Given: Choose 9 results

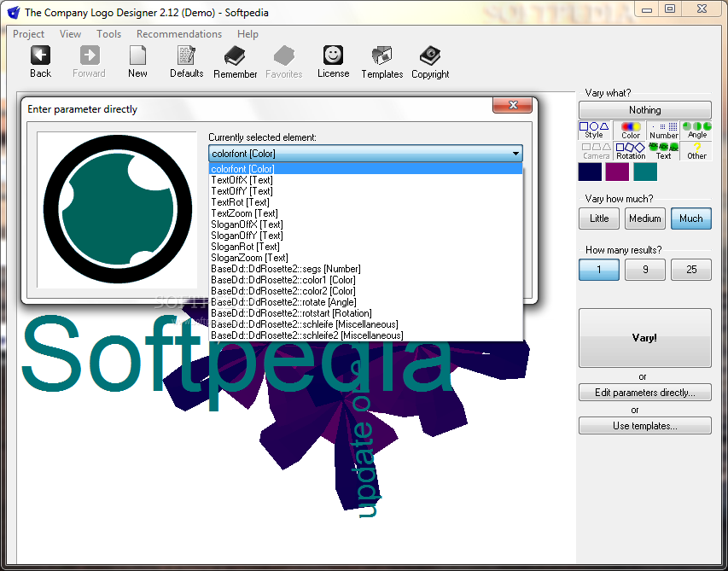Looking at the screenshot, I should [x=645, y=269].
